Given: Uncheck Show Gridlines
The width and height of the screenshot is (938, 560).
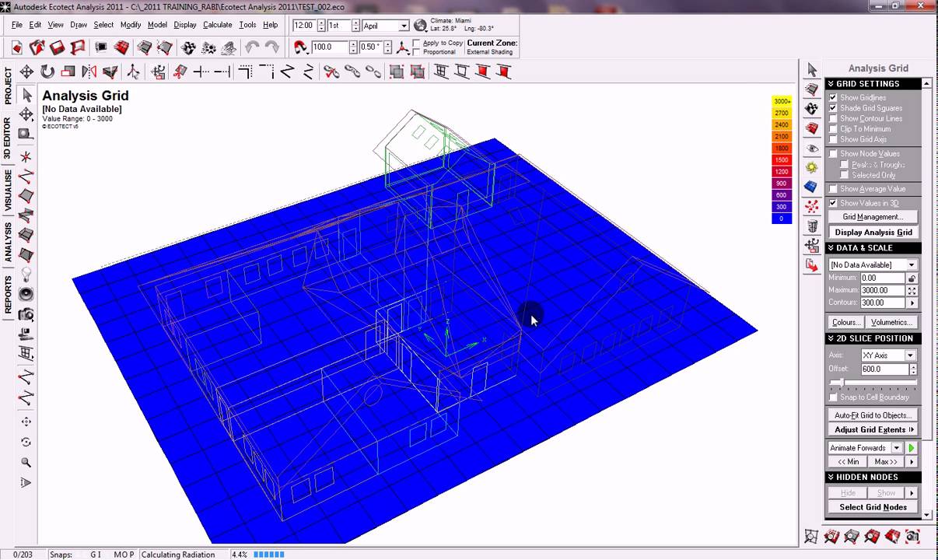Looking at the screenshot, I should pyautogui.click(x=833, y=98).
